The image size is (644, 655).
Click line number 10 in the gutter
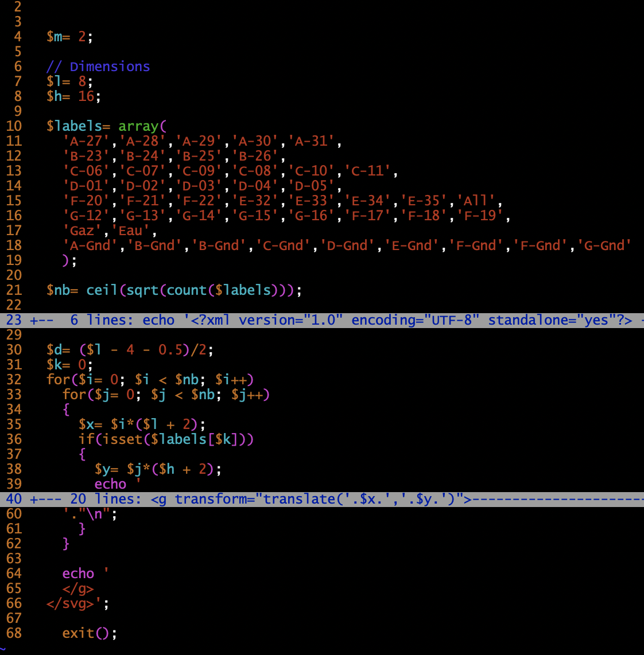[14, 126]
